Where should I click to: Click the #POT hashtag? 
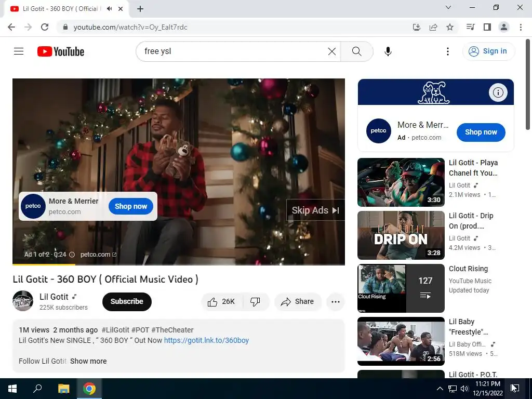click(x=140, y=330)
